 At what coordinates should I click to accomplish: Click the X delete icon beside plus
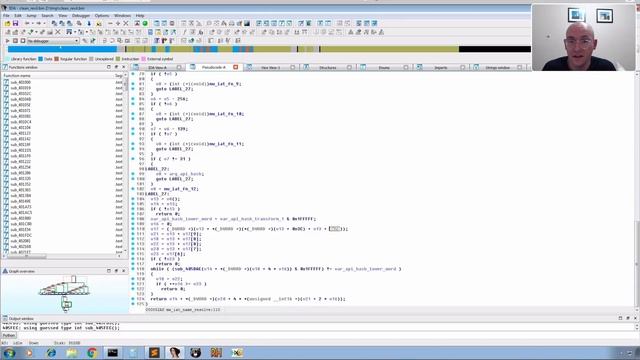(x=126, y=24)
